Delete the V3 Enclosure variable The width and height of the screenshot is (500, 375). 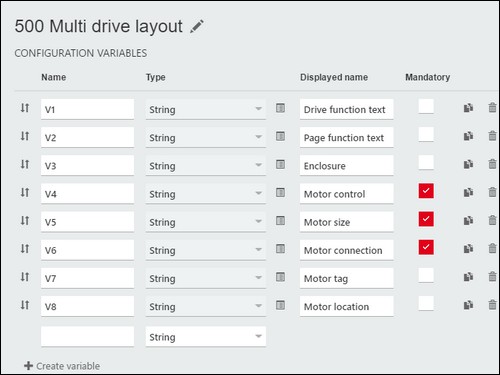click(492, 164)
